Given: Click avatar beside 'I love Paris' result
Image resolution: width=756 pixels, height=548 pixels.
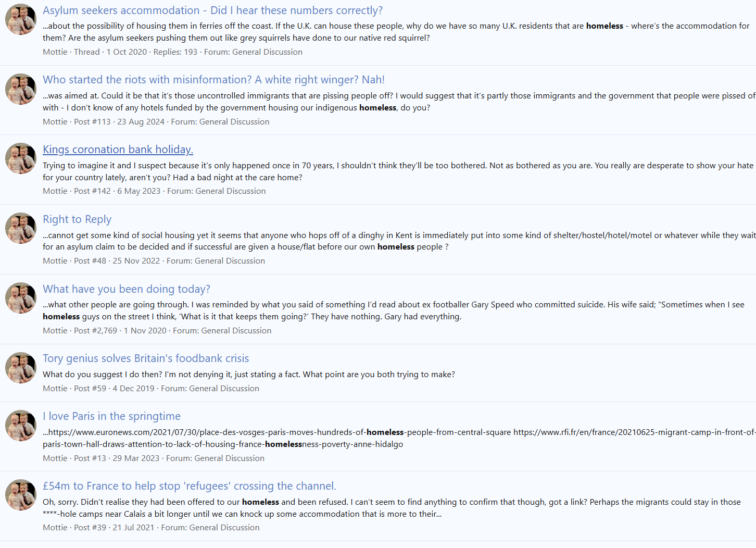Looking at the screenshot, I should pos(21,426).
